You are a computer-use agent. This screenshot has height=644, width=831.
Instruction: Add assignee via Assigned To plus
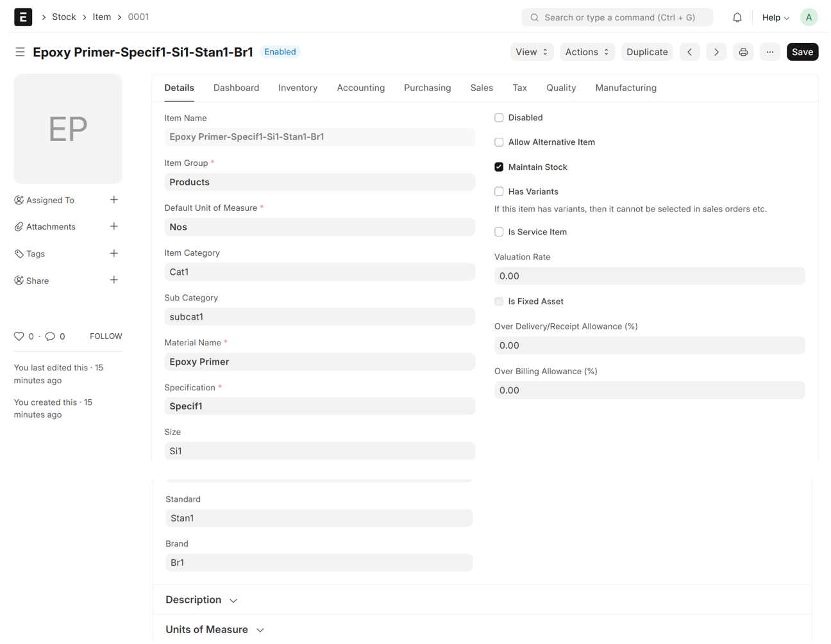point(113,200)
